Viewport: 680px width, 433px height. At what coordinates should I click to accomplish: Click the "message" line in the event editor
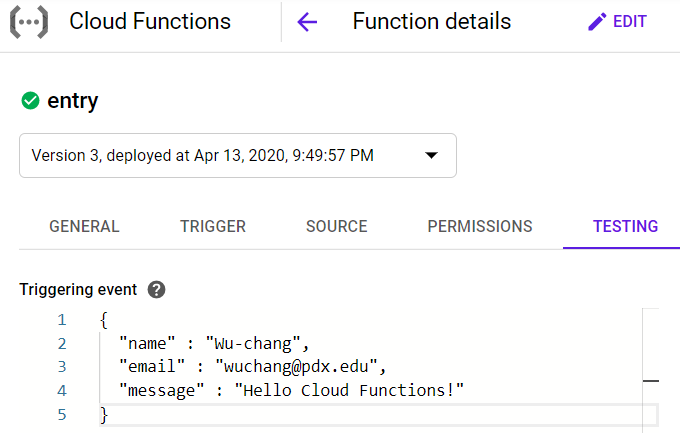[x=292, y=389]
